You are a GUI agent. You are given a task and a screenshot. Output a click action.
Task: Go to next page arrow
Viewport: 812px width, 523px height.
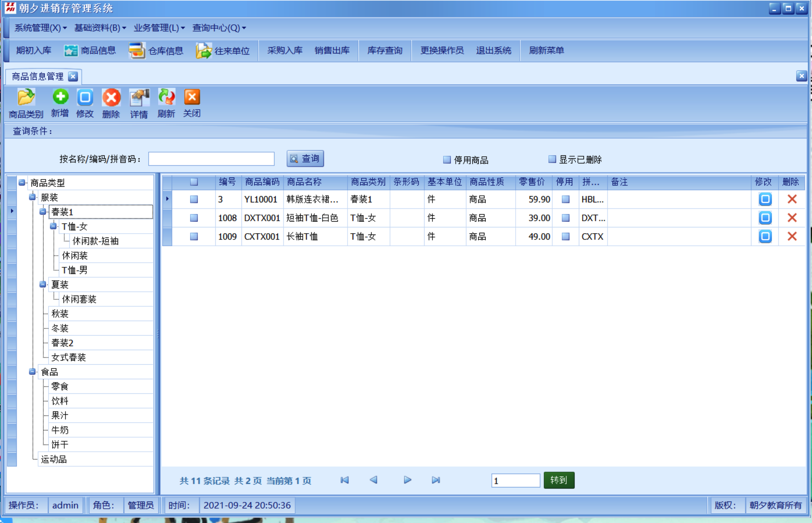click(x=407, y=480)
